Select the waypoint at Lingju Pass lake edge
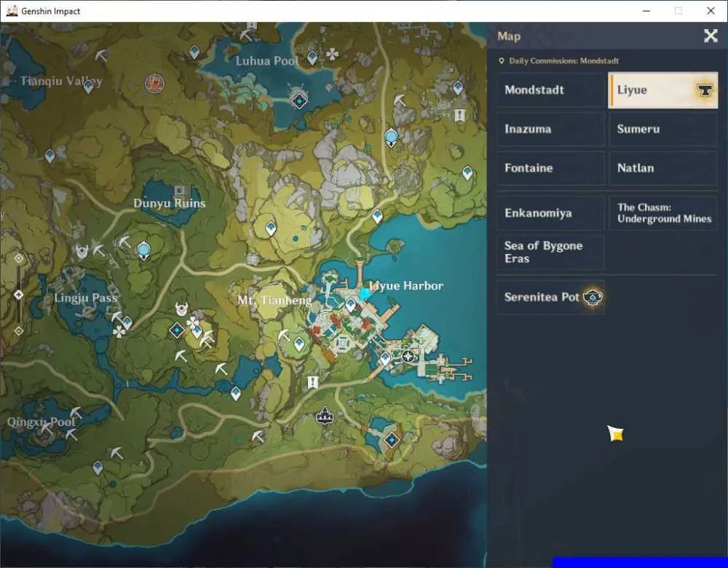728x568 pixels. 127,323
